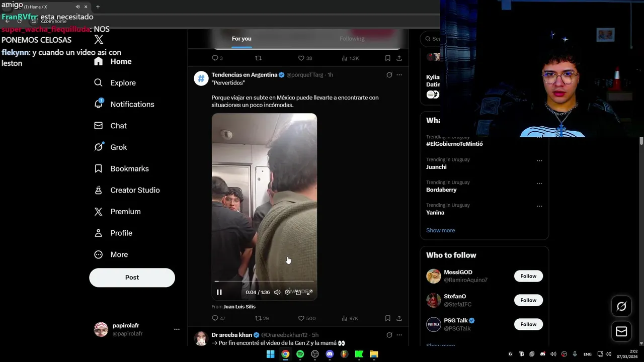
Task: Like the post with 38 likes
Action: pyautogui.click(x=305, y=58)
